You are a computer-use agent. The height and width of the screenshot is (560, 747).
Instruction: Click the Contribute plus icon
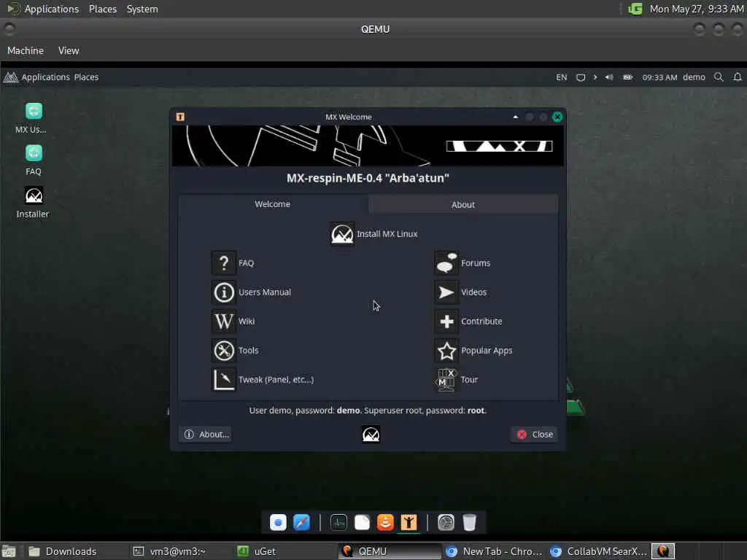(446, 321)
